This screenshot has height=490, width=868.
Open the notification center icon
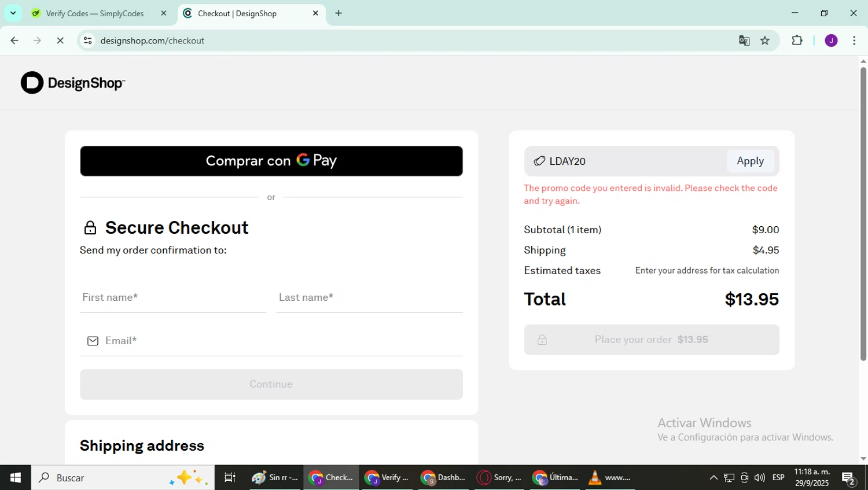pyautogui.click(x=849, y=478)
